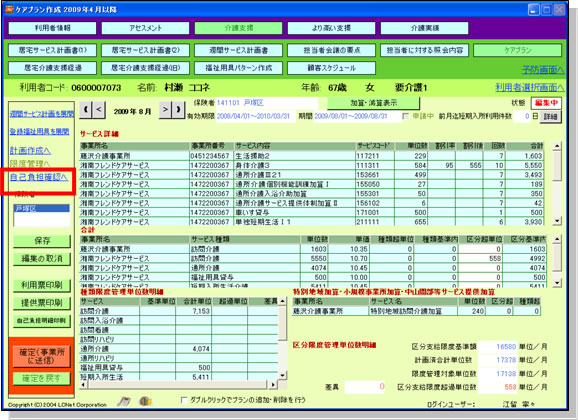578x420 pixels.
Task: Click 確定(事業所に送信) button
Action: click(x=42, y=356)
